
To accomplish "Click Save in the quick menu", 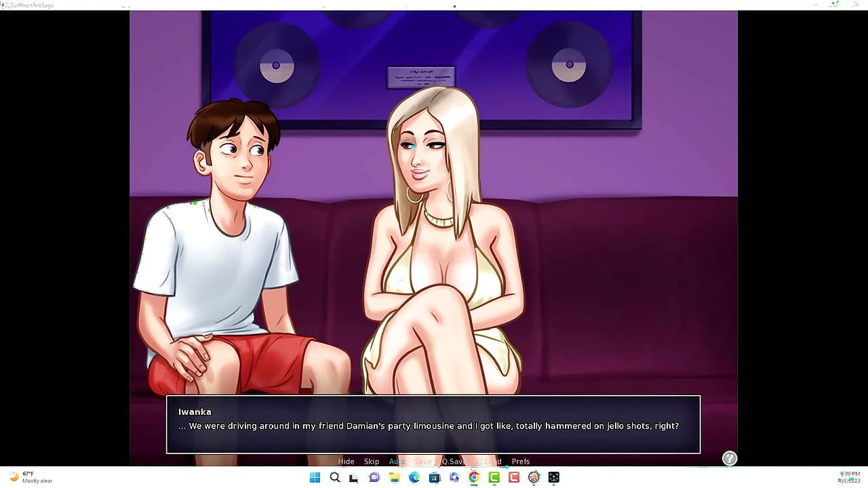I will [422, 462].
